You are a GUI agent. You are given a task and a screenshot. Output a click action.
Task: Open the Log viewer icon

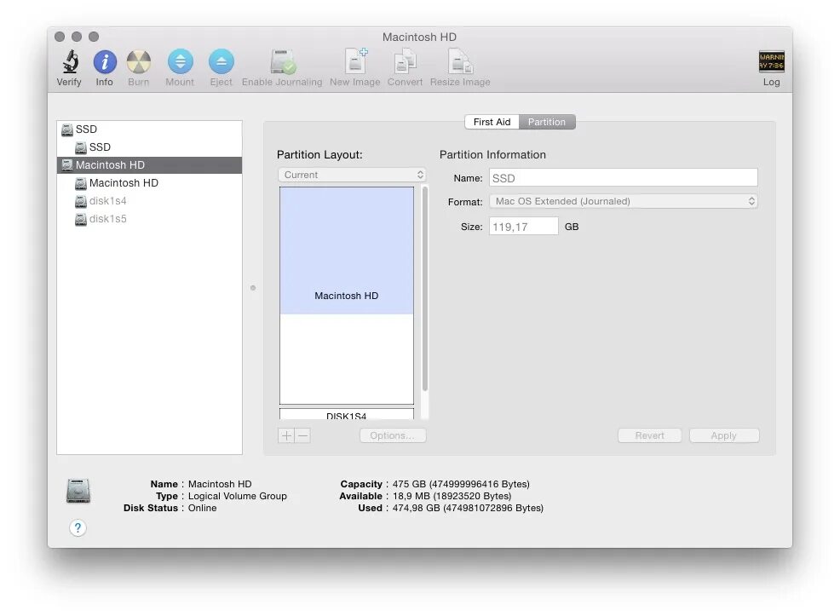click(x=772, y=61)
